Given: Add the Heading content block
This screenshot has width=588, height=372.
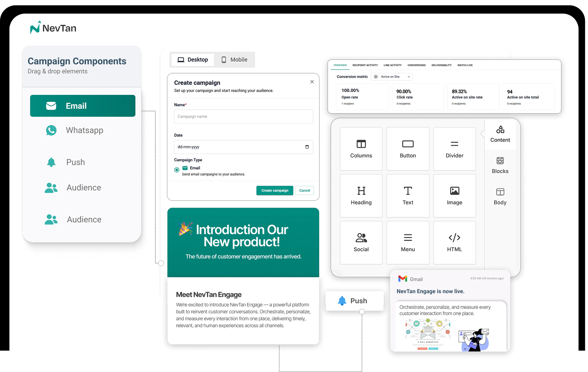Looking at the screenshot, I should [361, 196].
